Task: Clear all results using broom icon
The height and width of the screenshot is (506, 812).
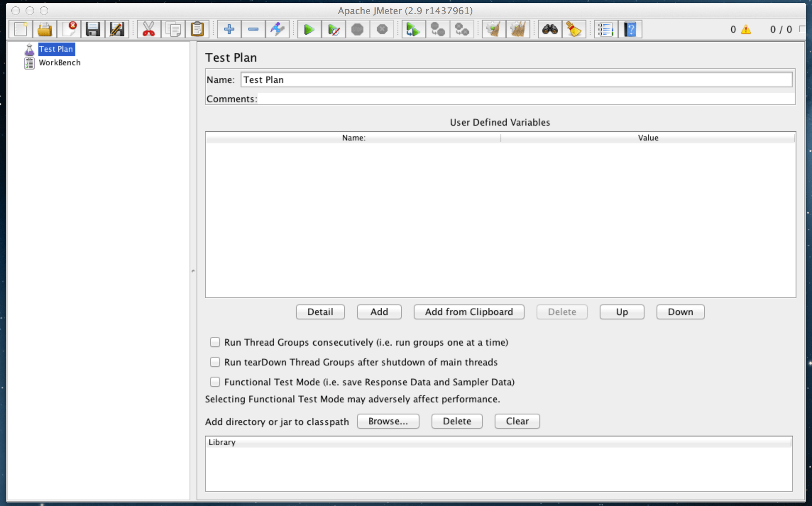Action: tap(574, 29)
